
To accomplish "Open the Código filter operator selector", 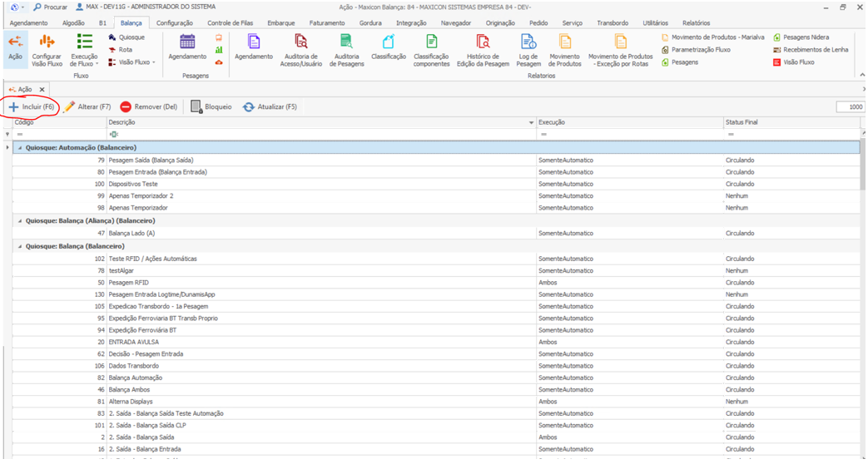I will (x=20, y=135).
